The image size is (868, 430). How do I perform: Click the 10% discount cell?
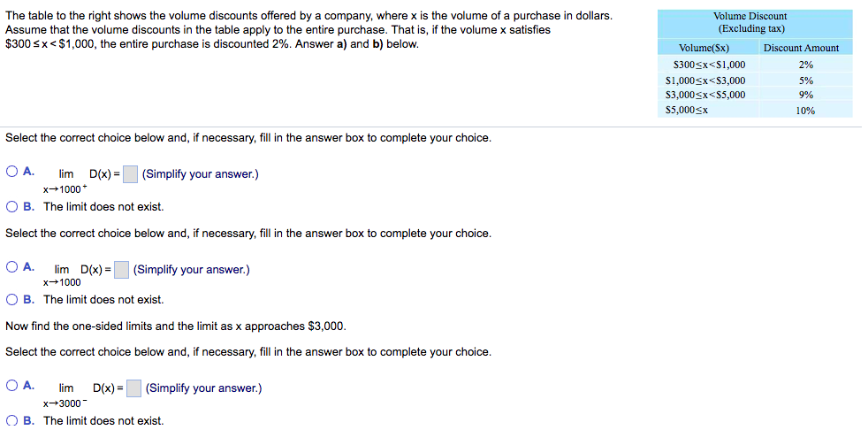[x=805, y=111]
